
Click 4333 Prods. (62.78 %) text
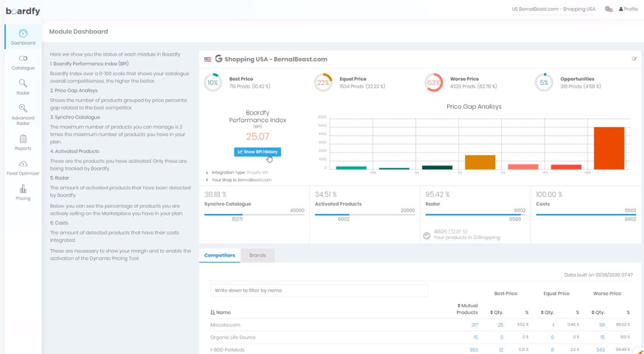[x=473, y=86]
